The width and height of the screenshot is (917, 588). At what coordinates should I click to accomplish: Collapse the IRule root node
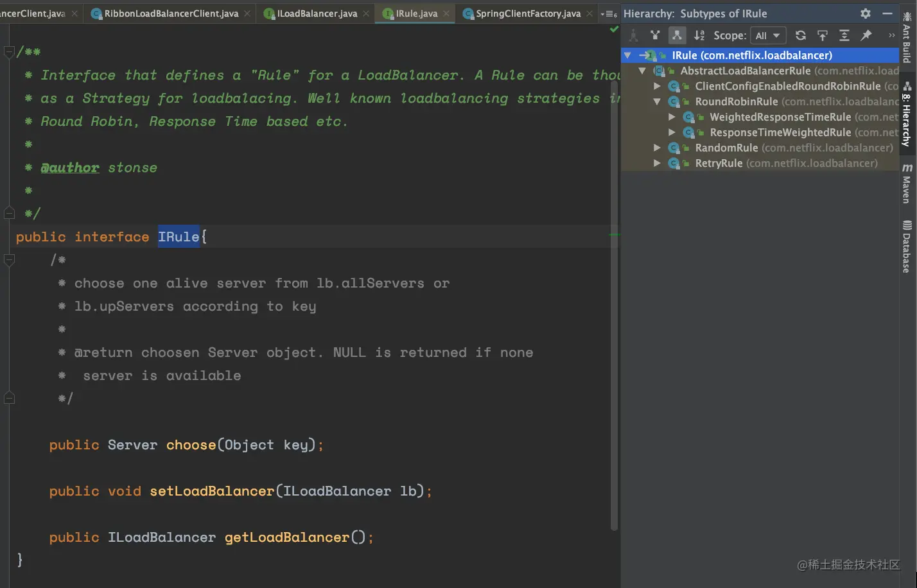pyautogui.click(x=628, y=55)
